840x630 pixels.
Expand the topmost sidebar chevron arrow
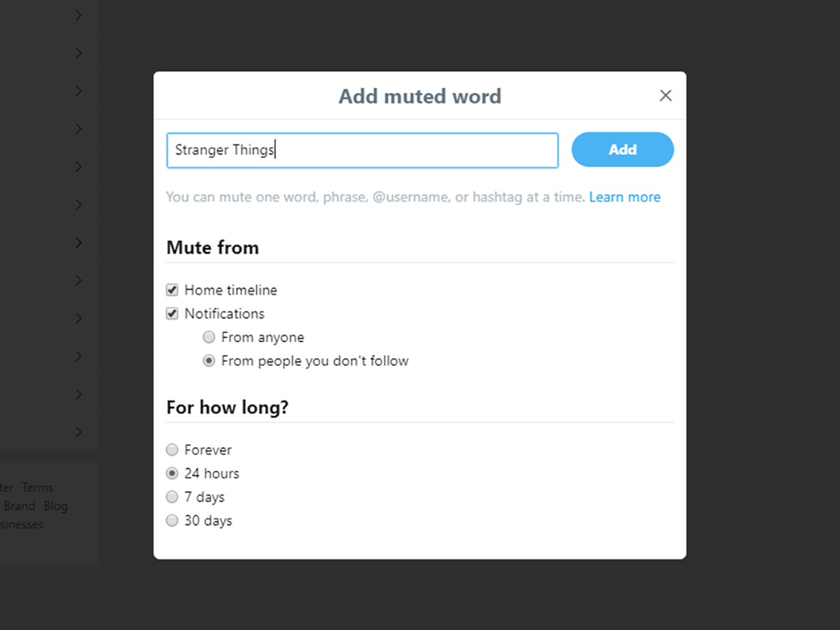[x=79, y=15]
